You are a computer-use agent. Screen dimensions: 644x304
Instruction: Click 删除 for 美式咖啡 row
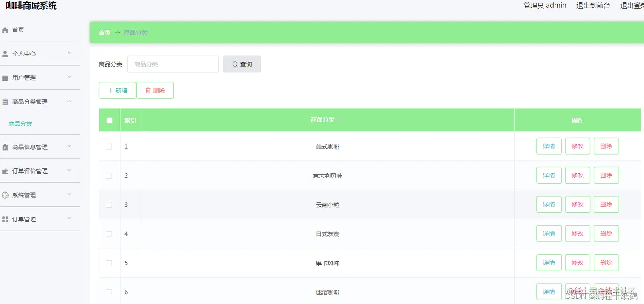point(606,146)
